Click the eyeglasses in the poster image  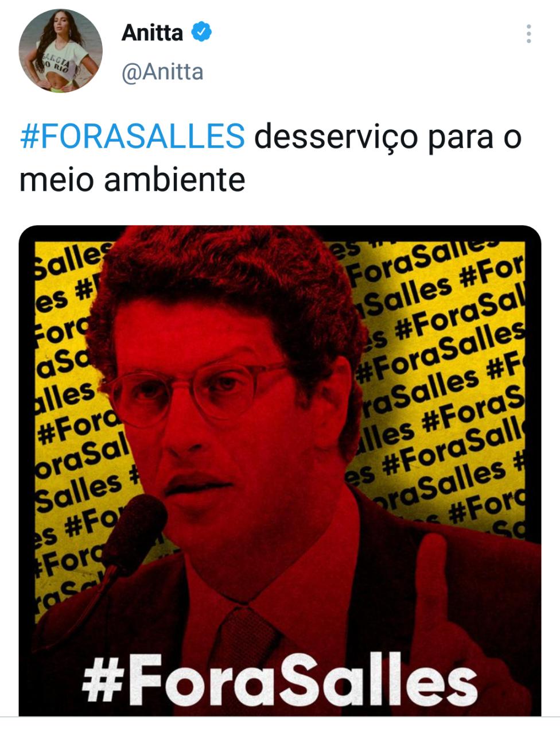coord(198,390)
